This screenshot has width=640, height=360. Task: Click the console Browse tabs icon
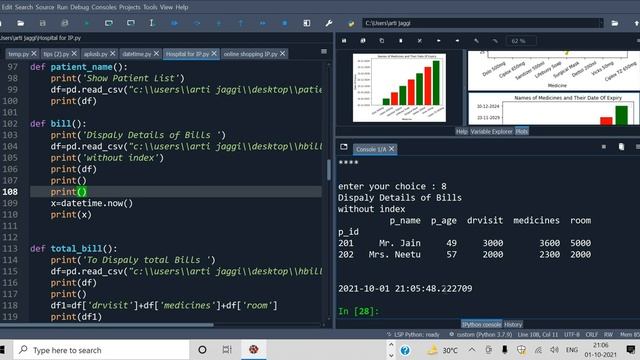tap(344, 147)
